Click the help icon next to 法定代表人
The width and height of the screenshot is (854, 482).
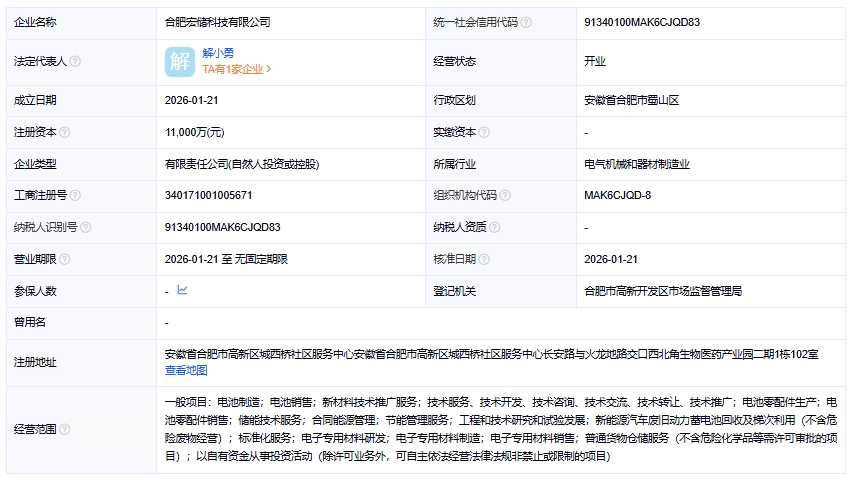point(75,61)
